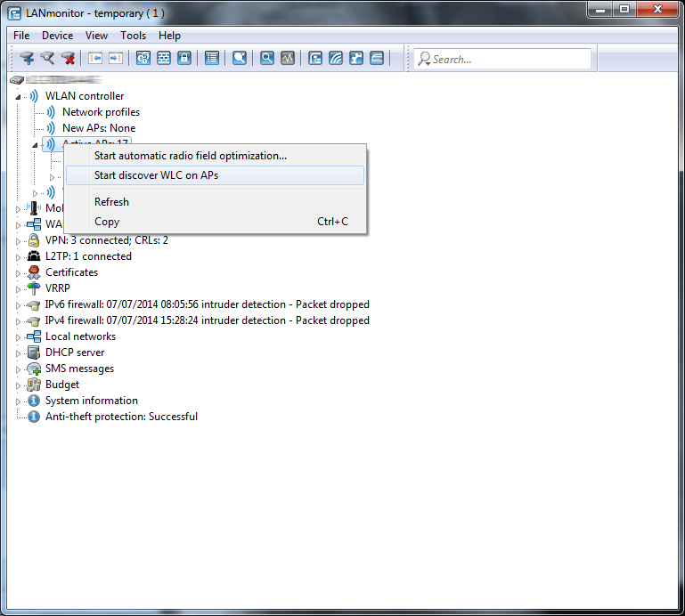
Task: Open the Device menu
Action: [x=57, y=36]
